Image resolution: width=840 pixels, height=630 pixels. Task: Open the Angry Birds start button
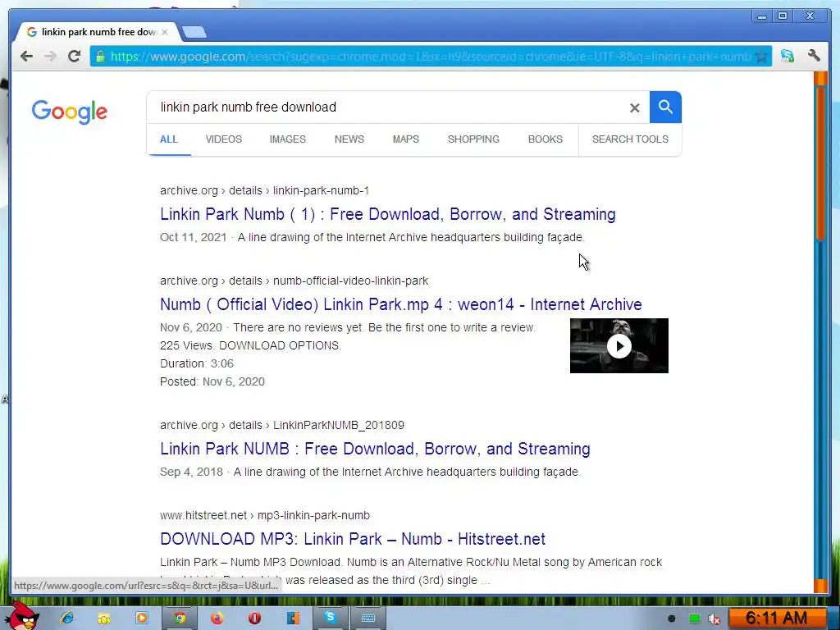pyautogui.click(x=21, y=617)
